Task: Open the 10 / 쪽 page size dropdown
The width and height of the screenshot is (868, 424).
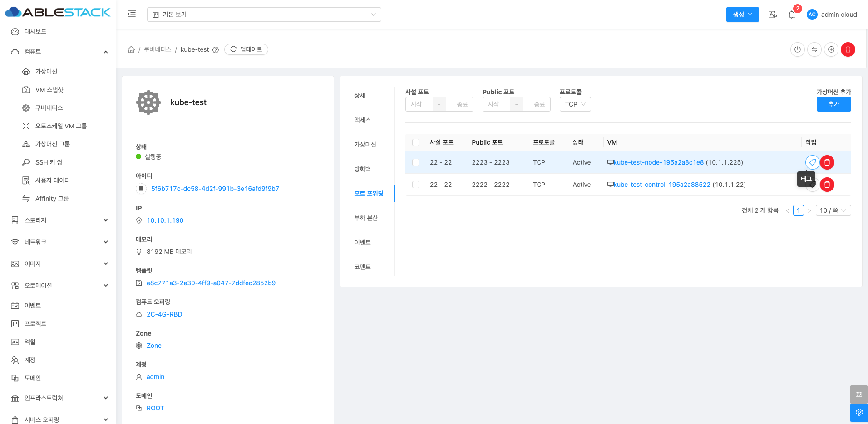Action: click(833, 210)
